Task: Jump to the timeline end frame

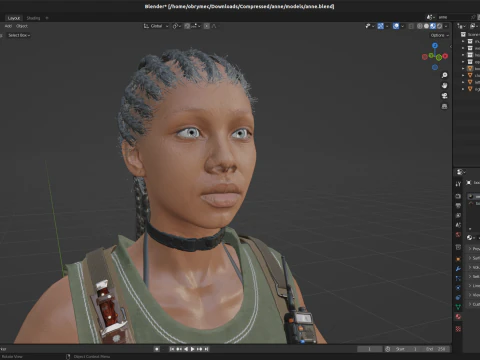Action: pyautogui.click(x=207, y=349)
